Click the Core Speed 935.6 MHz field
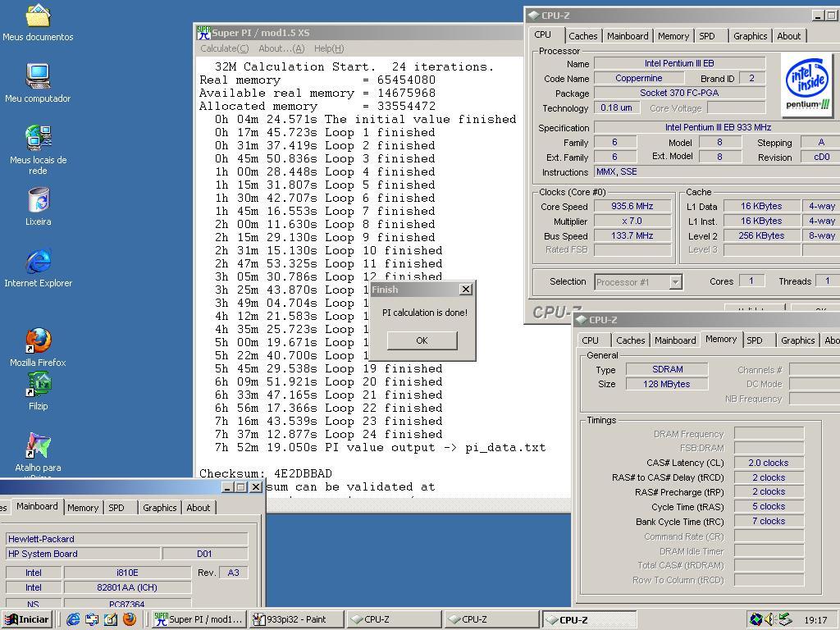This screenshot has height=630, width=840. (632, 206)
